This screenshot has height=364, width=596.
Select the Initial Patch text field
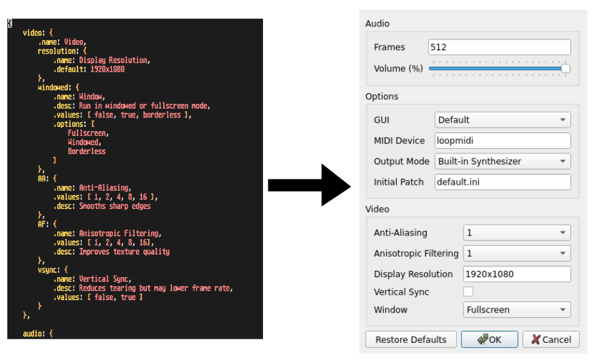502,182
